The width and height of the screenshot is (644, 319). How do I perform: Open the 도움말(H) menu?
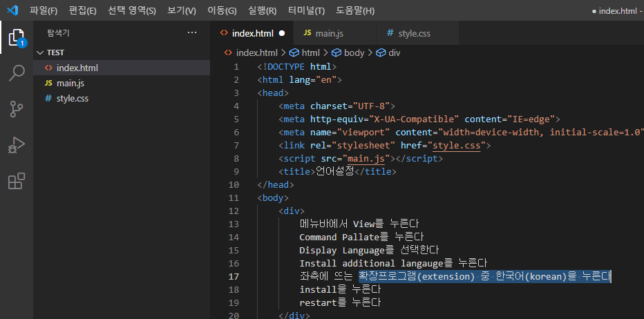pyautogui.click(x=355, y=10)
